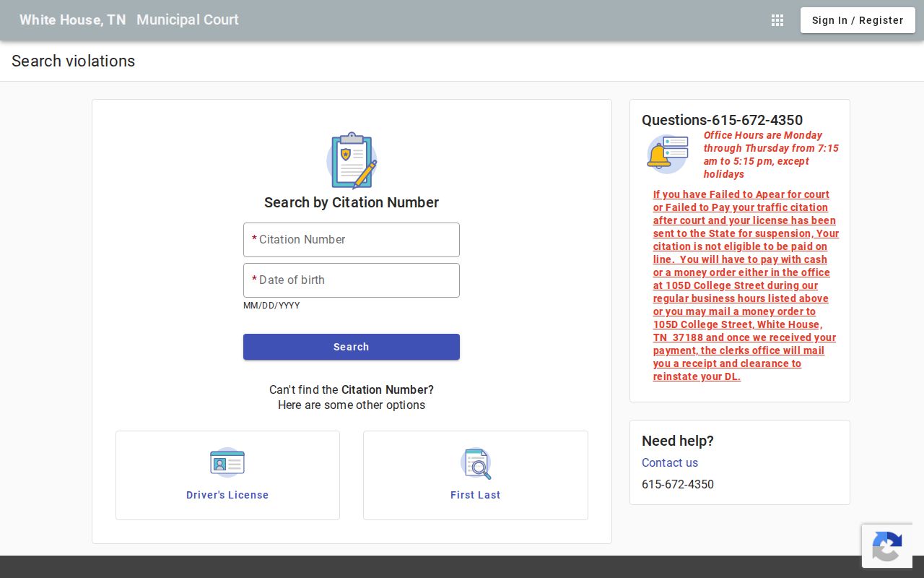The height and width of the screenshot is (578, 924).
Task: Click the red underlined Failed to Appear notice
Action: coord(746,285)
